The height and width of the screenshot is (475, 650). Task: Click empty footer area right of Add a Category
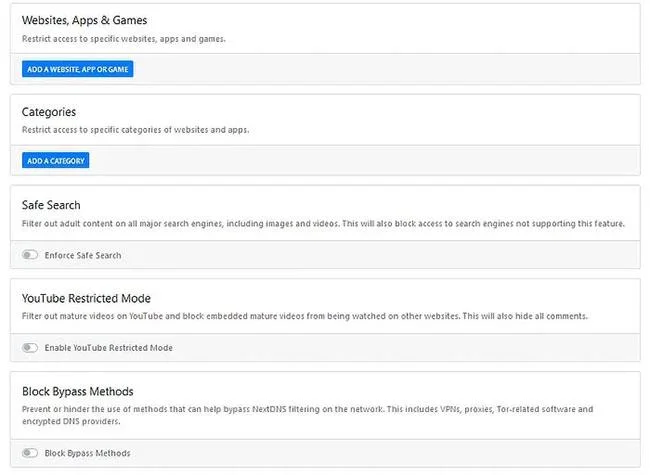[365, 160]
